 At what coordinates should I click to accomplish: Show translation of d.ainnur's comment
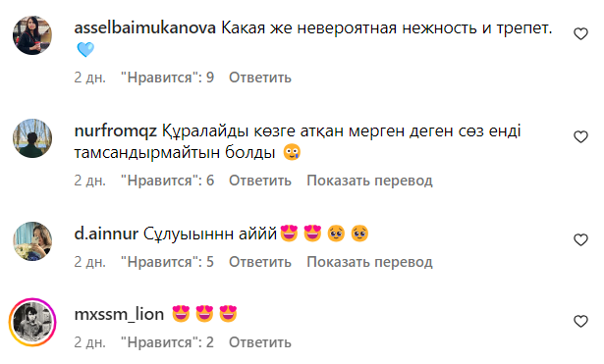pyautogui.click(x=370, y=262)
